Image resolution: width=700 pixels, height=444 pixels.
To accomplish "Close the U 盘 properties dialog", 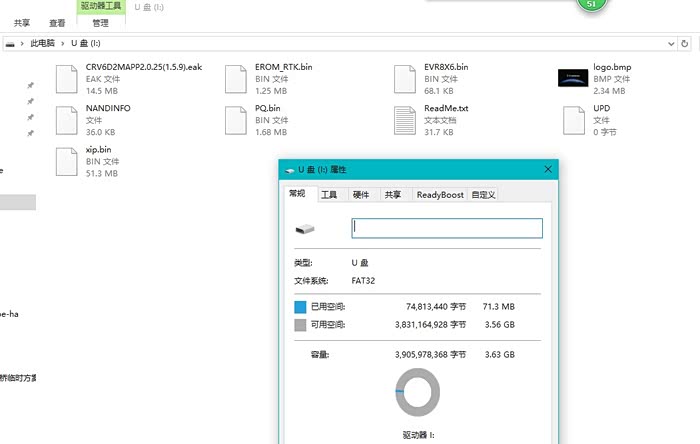I will (547, 170).
